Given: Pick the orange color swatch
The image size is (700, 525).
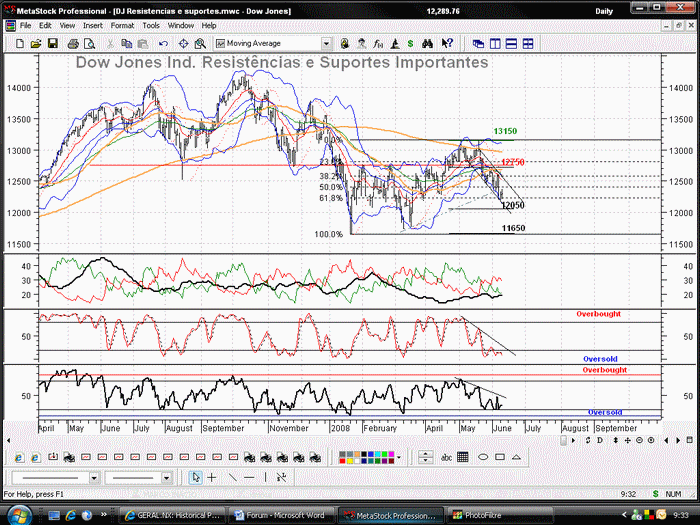Looking at the screenshot, I should tap(357, 454).
